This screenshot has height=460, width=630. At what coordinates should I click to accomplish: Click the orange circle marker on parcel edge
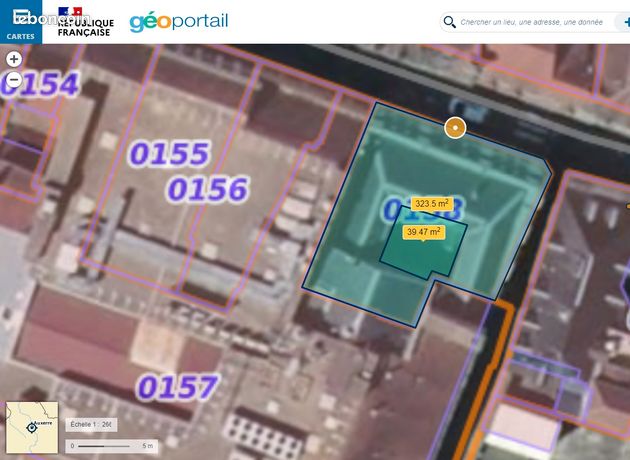[455, 128]
